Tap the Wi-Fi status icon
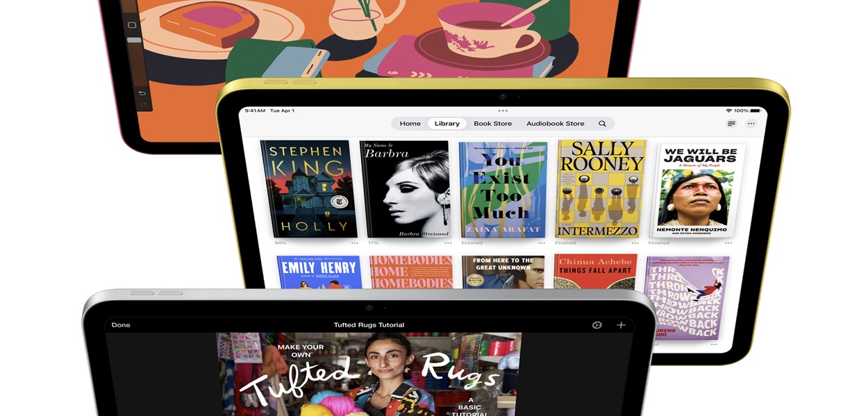The image size is (868, 416). 729,110
